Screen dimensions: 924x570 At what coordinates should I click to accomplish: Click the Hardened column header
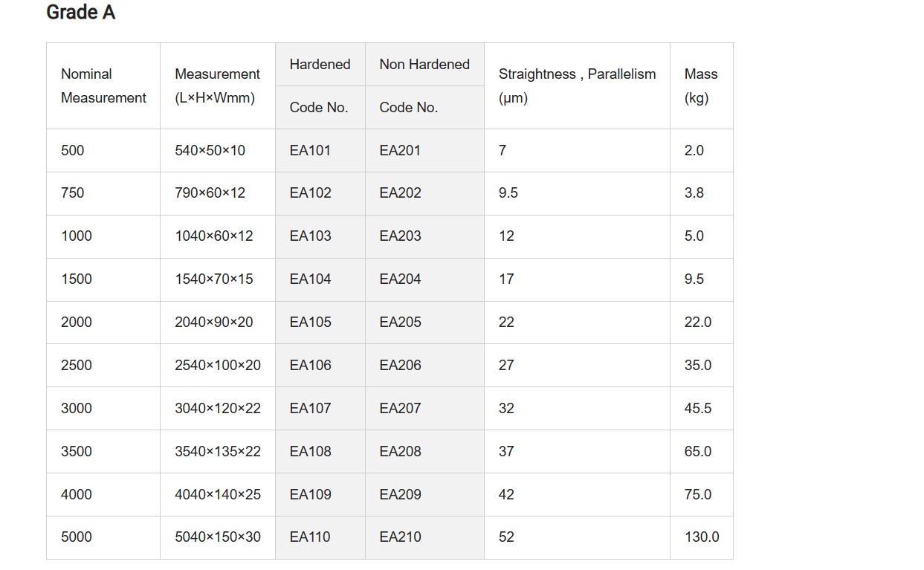click(320, 65)
